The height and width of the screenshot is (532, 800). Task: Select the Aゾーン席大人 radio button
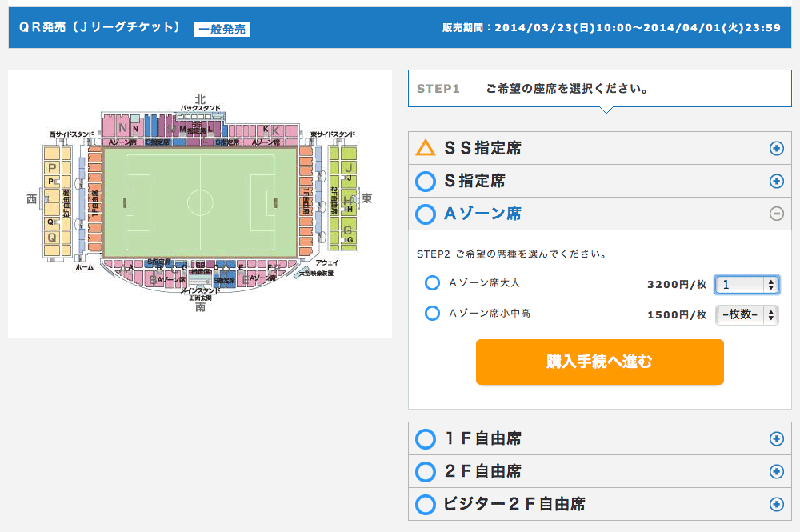coord(432,283)
